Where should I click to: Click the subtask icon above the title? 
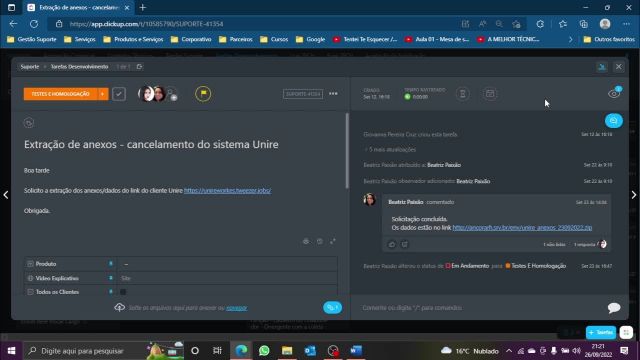[29, 123]
